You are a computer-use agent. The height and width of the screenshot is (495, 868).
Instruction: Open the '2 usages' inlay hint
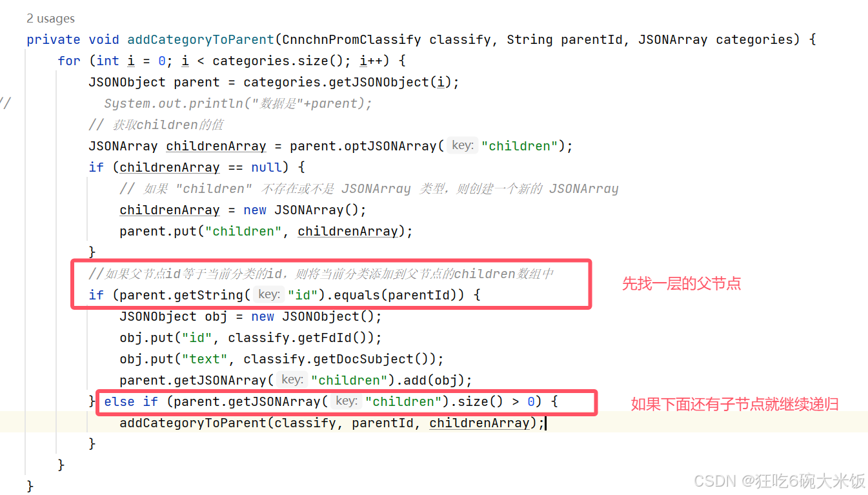point(50,19)
